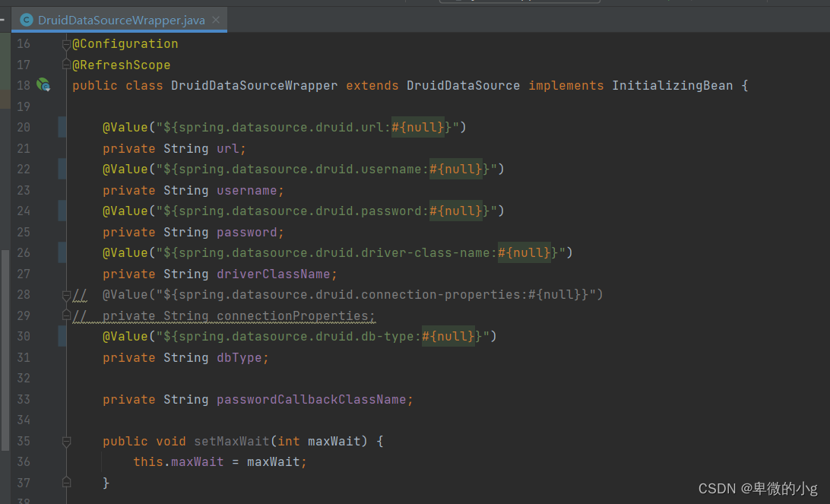
Task: Click line number 20 in the gutter
Action: pos(24,128)
